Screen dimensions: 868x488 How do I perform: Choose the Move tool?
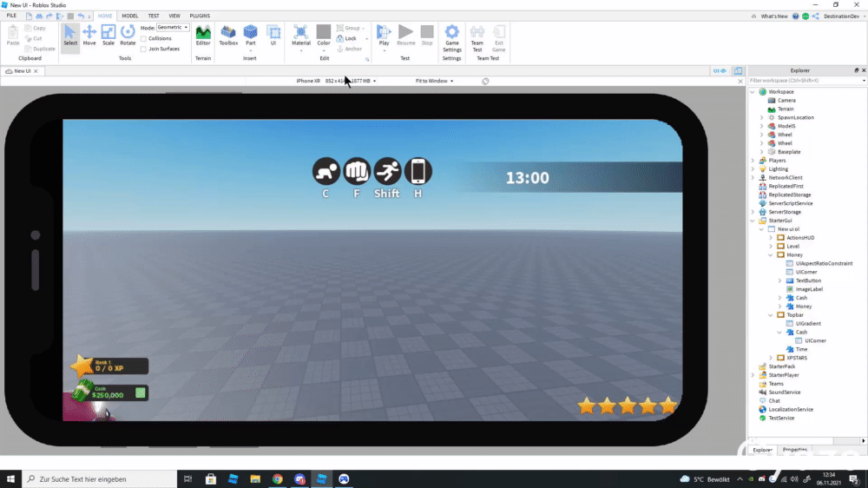pyautogui.click(x=89, y=36)
